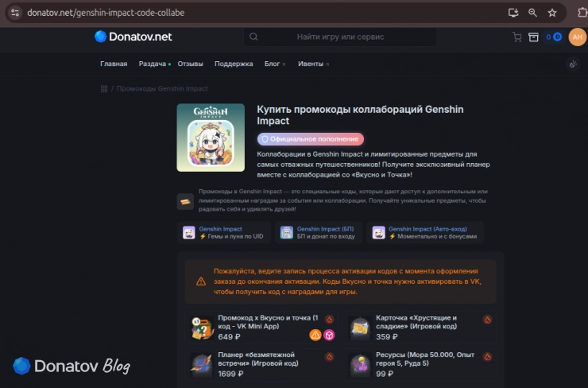Open the Блог external link in navigation

pos(275,64)
